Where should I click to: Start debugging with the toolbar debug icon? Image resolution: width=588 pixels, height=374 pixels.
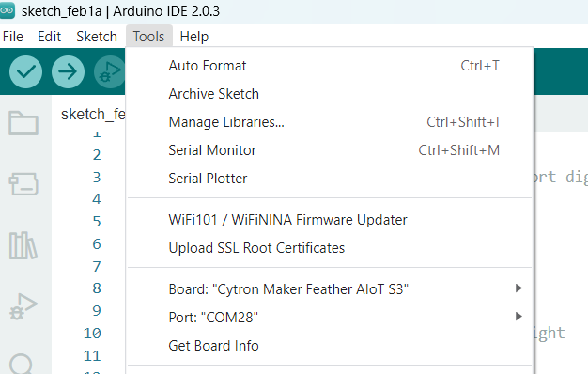[109, 71]
